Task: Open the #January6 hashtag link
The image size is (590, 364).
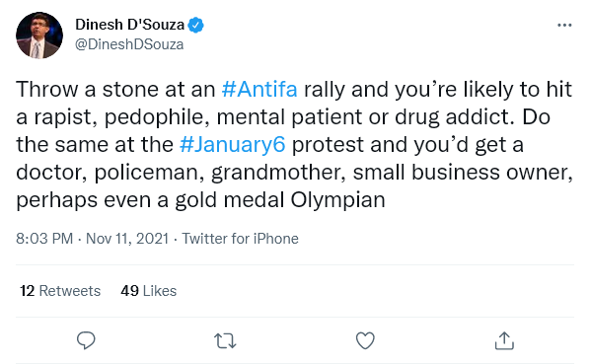Action: (233, 145)
